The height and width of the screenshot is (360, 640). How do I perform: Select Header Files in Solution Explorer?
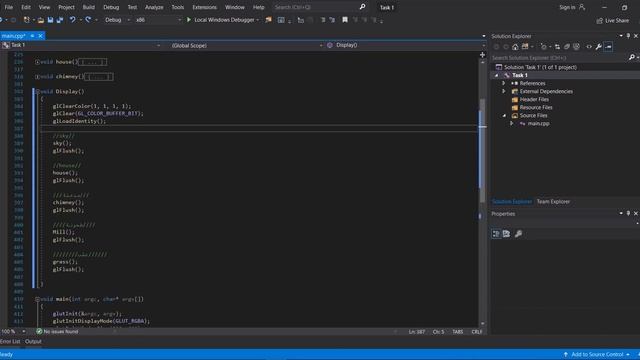[534, 100]
